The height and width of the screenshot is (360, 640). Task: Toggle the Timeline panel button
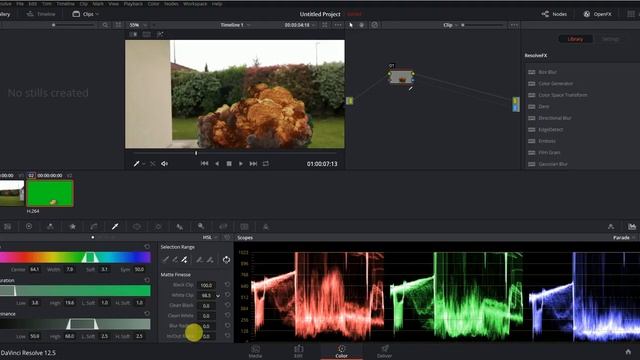(x=40, y=14)
